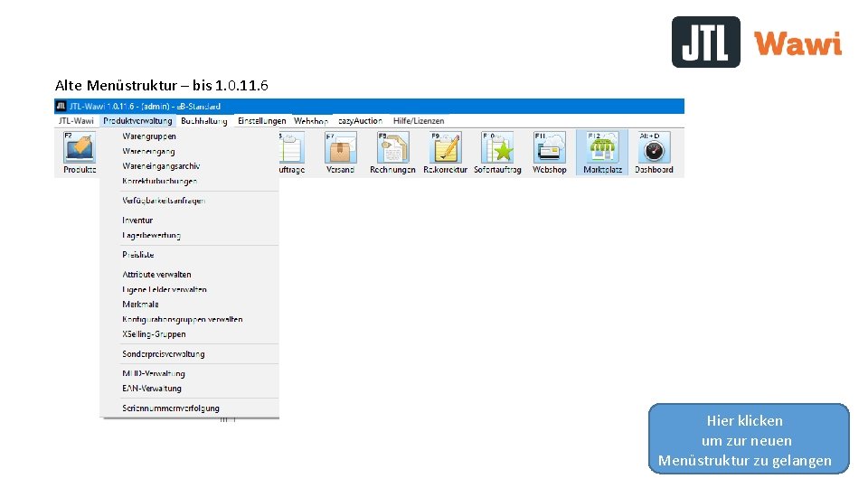
Task: Open the Marktplatz toolbar icon
Action: pos(602,154)
